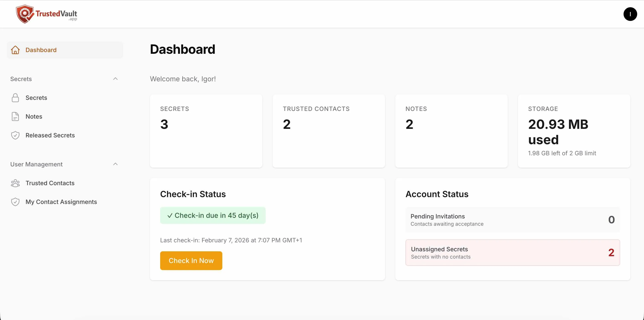Open Notes using the document icon
Screen dimensions: 644x320
point(15,116)
